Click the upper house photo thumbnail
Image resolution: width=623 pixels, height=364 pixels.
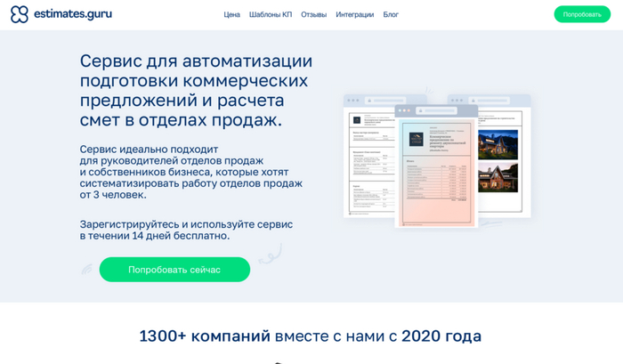point(498,145)
